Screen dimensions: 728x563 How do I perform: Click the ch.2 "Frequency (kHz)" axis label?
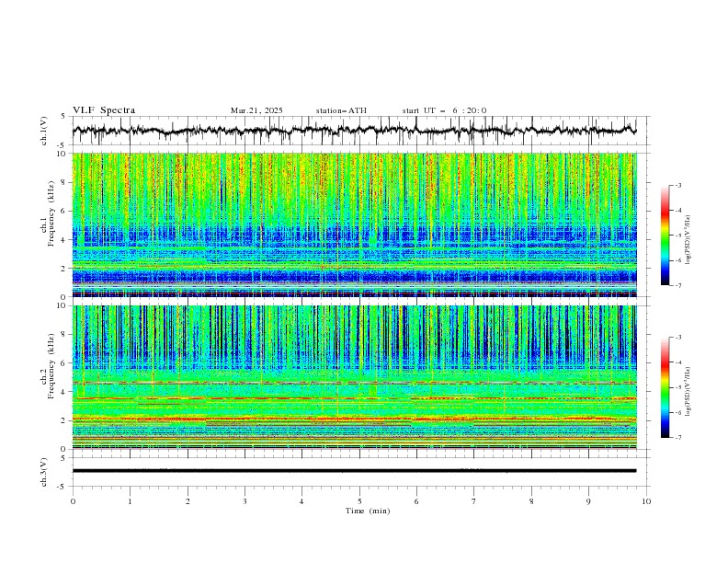pyautogui.click(x=51, y=366)
